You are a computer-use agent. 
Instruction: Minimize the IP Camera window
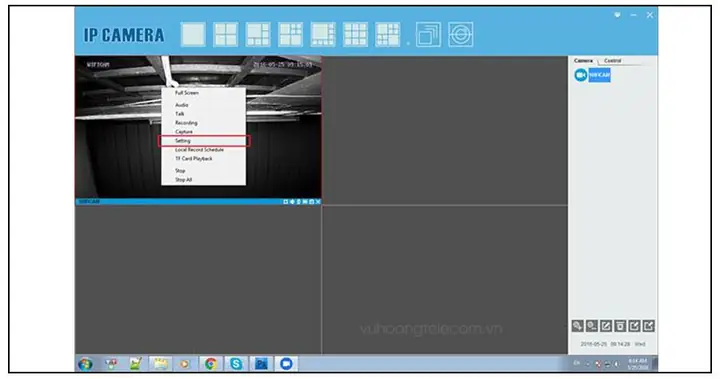pyautogui.click(x=633, y=15)
